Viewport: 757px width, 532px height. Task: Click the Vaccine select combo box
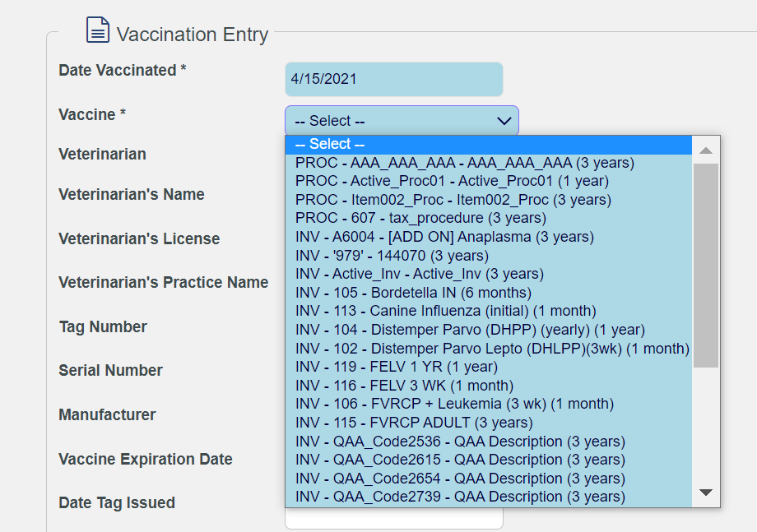pyautogui.click(x=402, y=121)
